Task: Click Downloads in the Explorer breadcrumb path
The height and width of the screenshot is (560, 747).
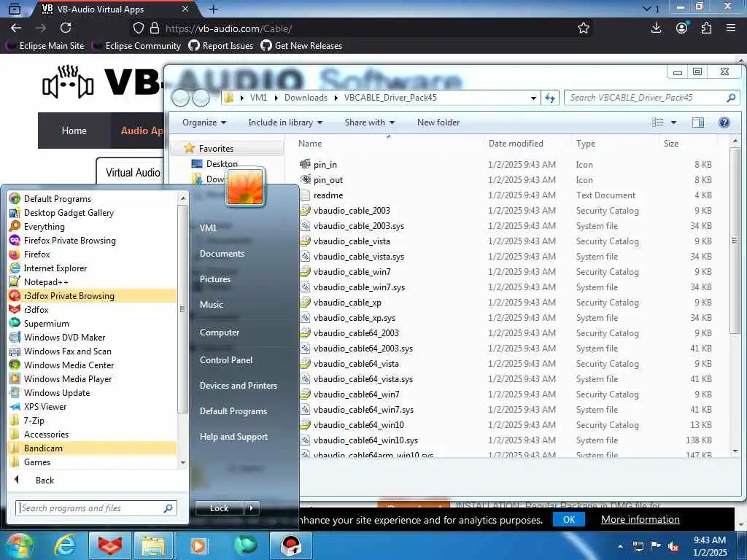Action: tap(306, 97)
